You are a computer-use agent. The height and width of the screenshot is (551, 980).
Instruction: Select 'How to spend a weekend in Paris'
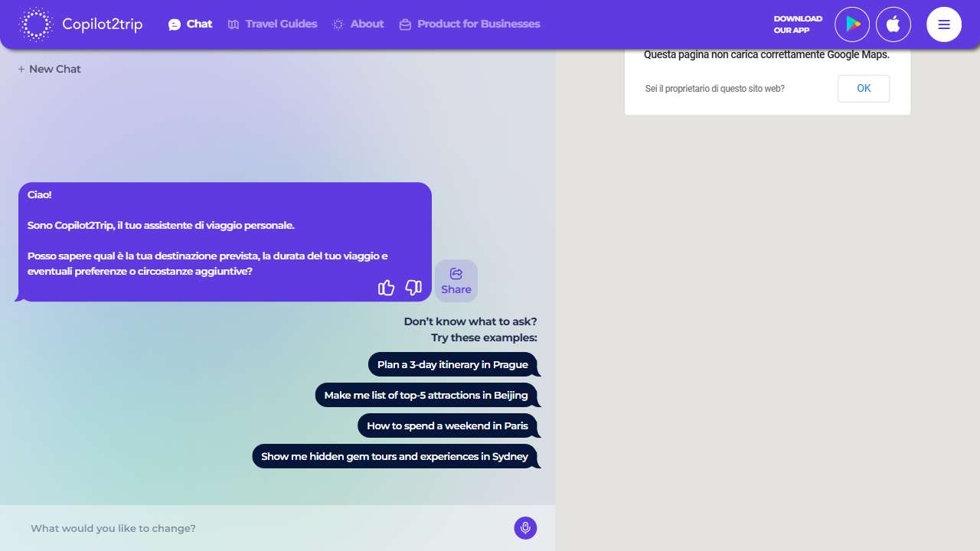pyautogui.click(x=447, y=425)
